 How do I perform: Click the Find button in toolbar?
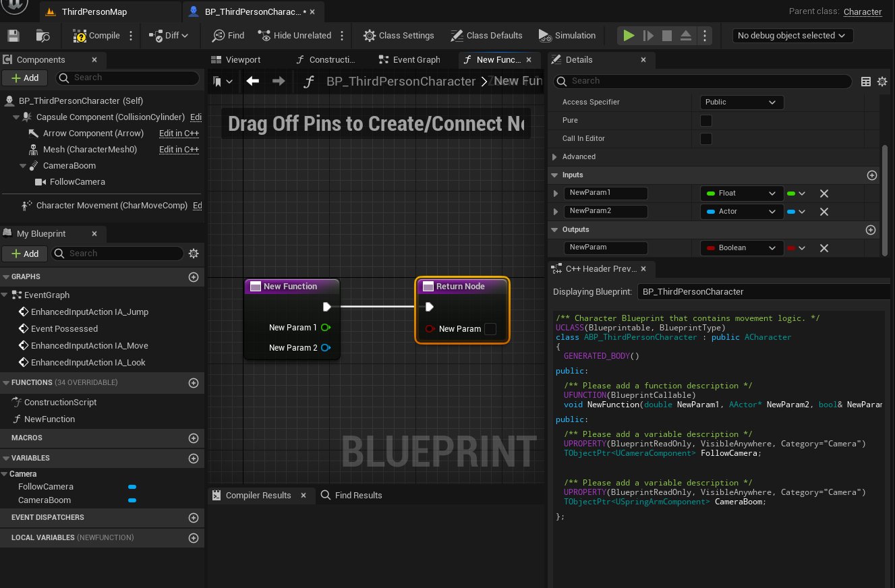(x=228, y=36)
